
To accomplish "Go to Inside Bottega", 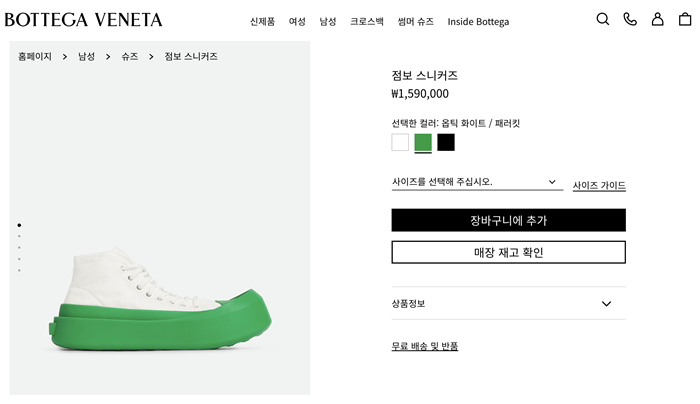I will 478,21.
